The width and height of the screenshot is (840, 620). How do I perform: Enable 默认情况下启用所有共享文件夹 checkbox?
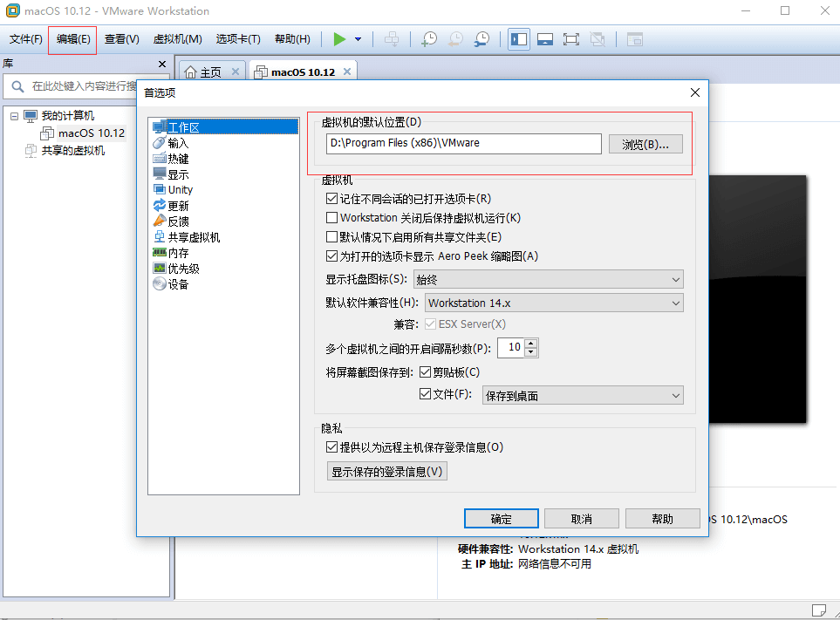click(331, 237)
